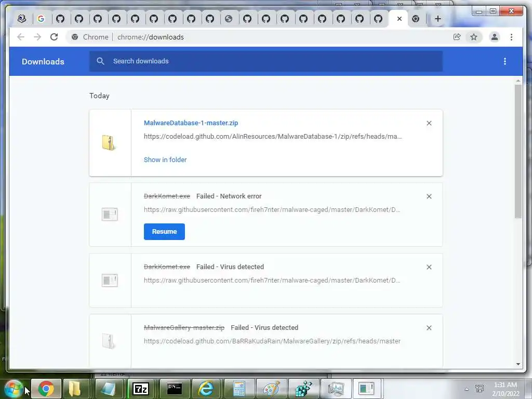Viewport: 532px width, 399px height.
Task: Open a new tab with the plus button
Action: pyautogui.click(x=437, y=19)
